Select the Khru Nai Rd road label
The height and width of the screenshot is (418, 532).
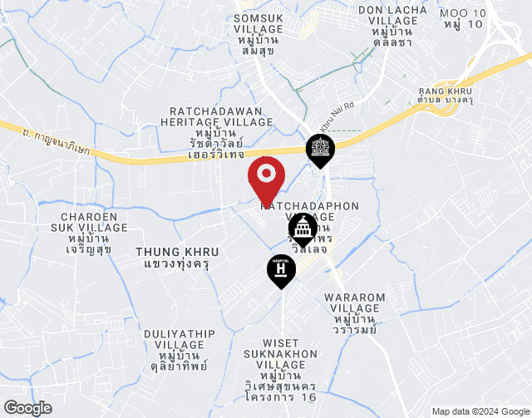coord(337,117)
